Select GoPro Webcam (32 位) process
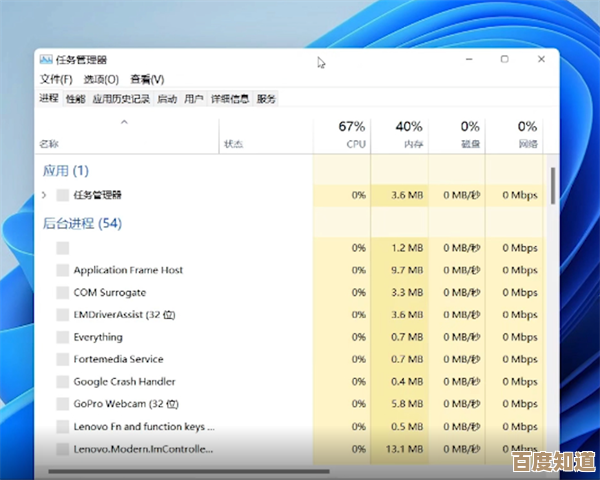This screenshot has width=600, height=480. click(x=126, y=404)
